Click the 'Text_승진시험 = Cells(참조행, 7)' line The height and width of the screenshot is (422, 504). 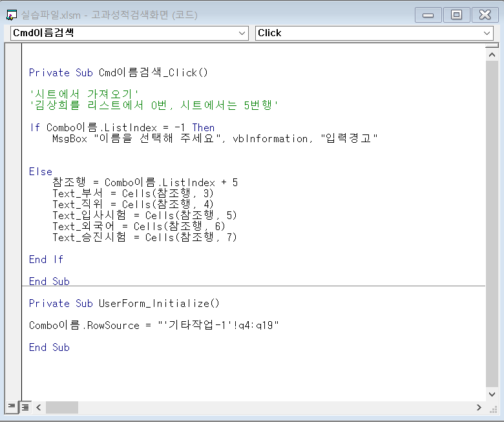click(x=145, y=237)
